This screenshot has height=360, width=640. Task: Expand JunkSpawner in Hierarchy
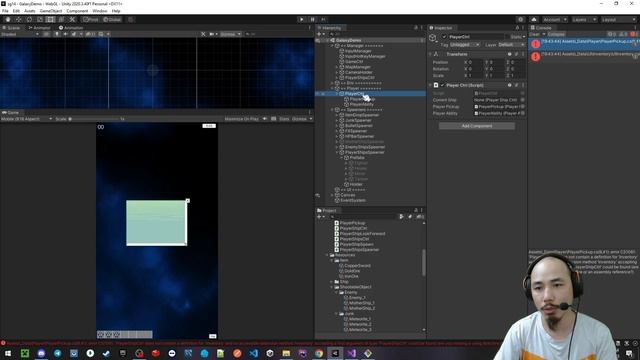coord(337,120)
